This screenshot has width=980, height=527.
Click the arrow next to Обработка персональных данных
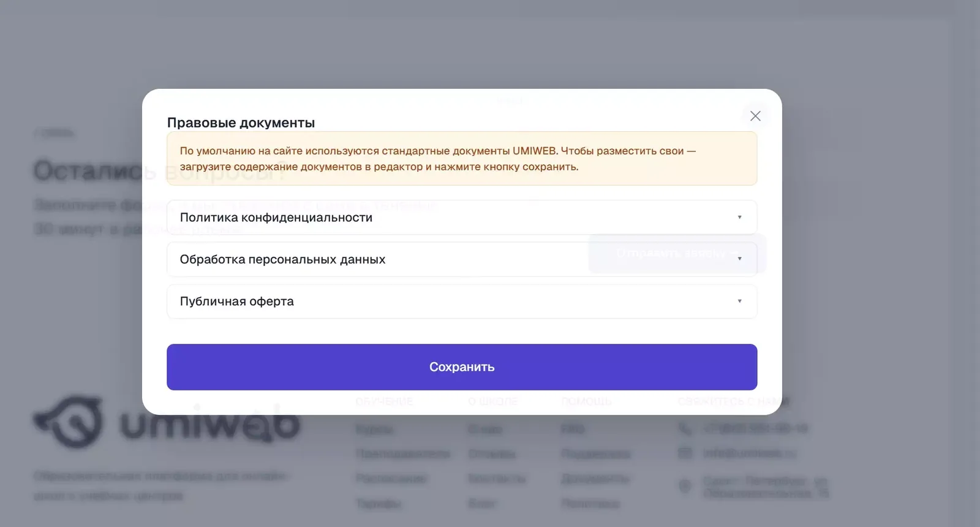click(739, 259)
